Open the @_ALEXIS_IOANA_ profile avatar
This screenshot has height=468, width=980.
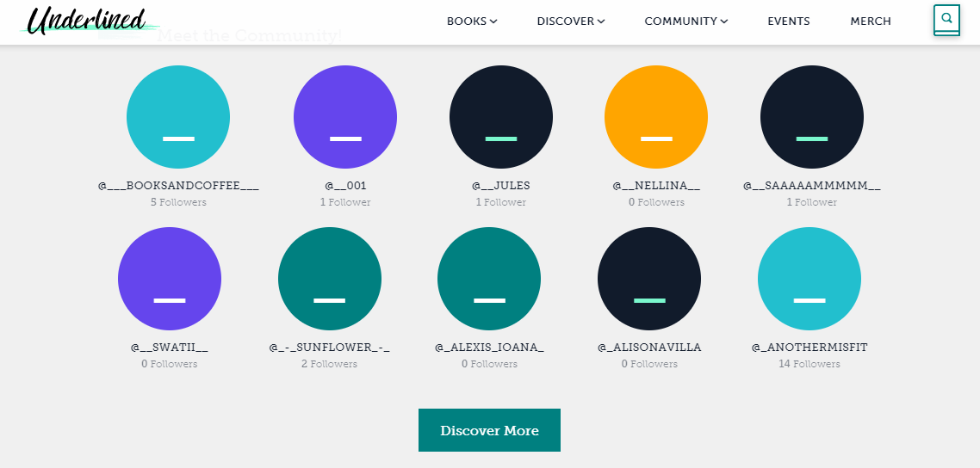489,278
